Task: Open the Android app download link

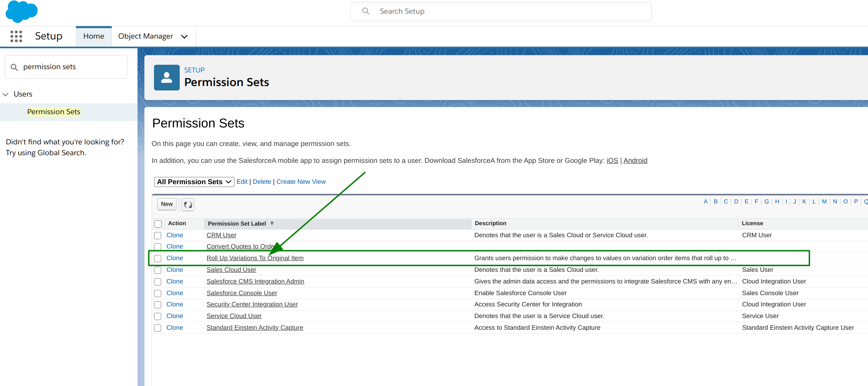Action: (635, 160)
